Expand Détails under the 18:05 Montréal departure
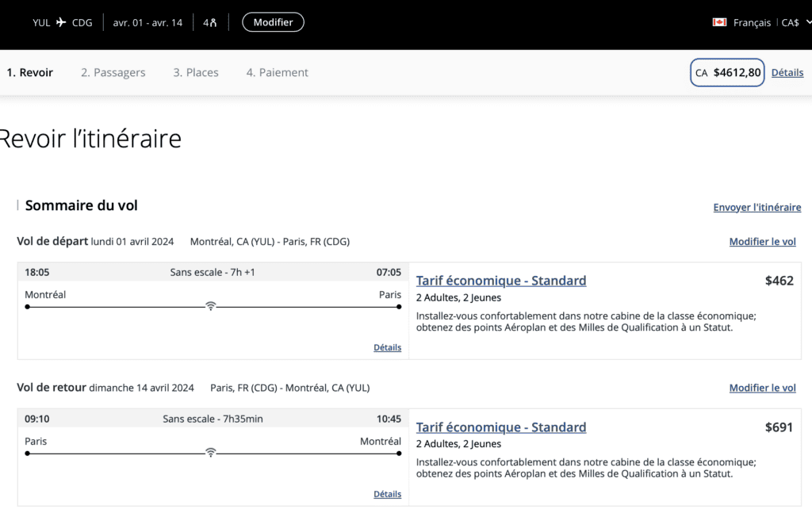 click(387, 347)
